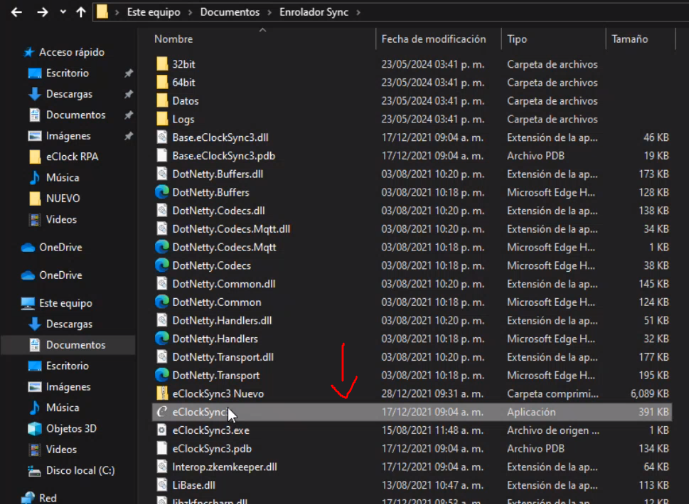
Task: Sort by 'Fecha de modificación' column
Action: (x=433, y=39)
